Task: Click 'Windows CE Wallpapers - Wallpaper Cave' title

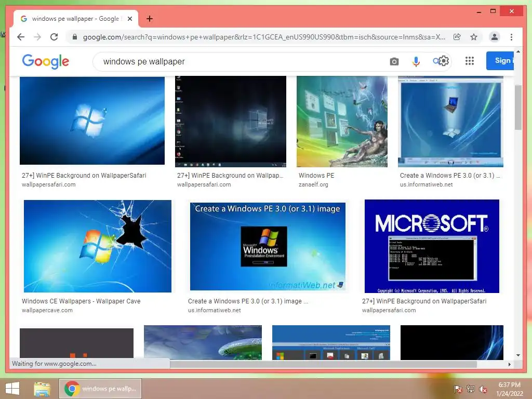Action: coord(81,301)
